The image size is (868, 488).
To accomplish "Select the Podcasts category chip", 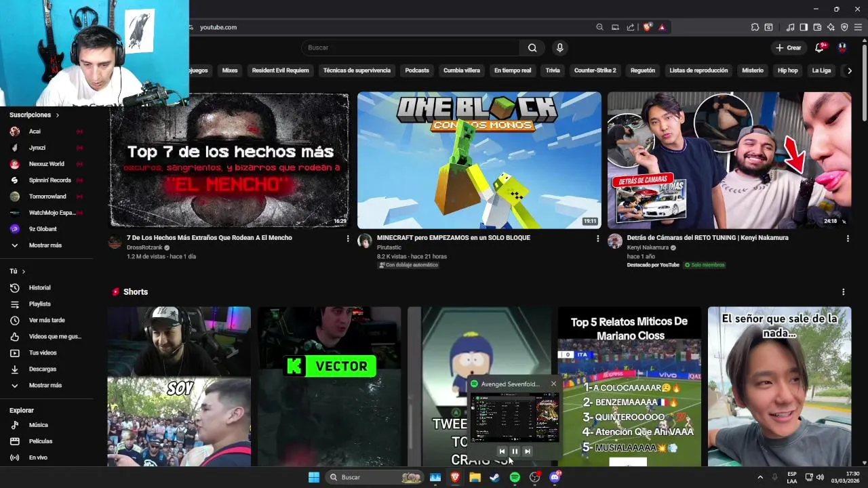I will [417, 70].
